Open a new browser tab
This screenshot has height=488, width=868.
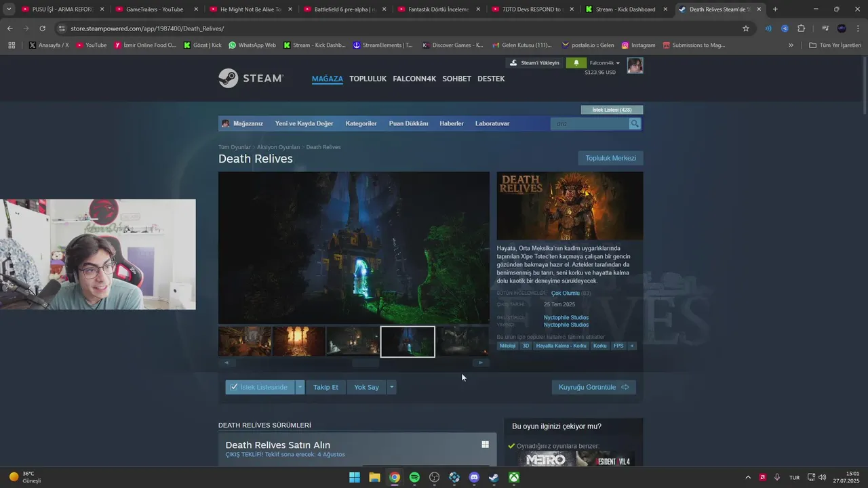[x=775, y=9]
